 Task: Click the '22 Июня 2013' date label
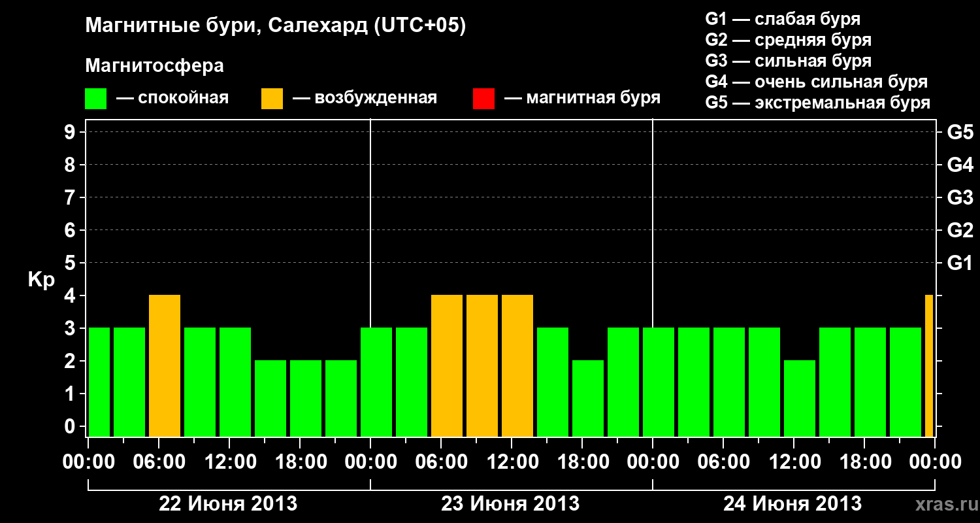pos(228,504)
